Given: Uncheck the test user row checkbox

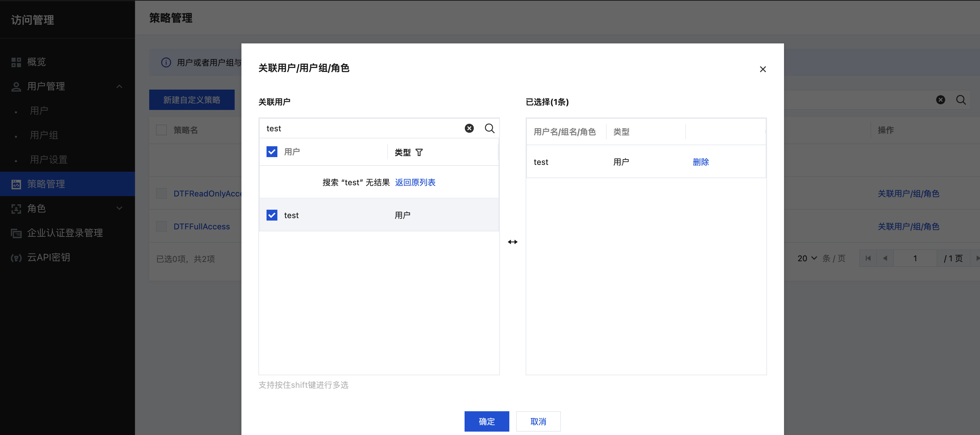Looking at the screenshot, I should point(272,215).
